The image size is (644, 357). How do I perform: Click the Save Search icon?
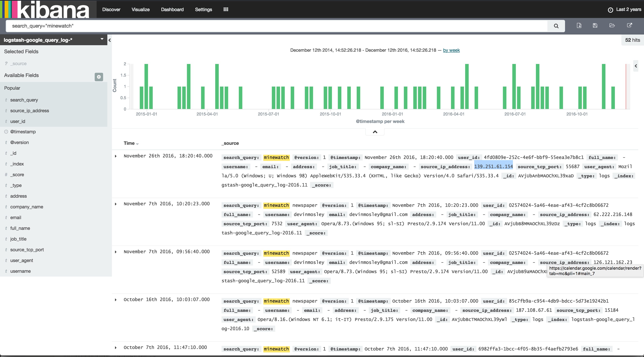coord(595,25)
